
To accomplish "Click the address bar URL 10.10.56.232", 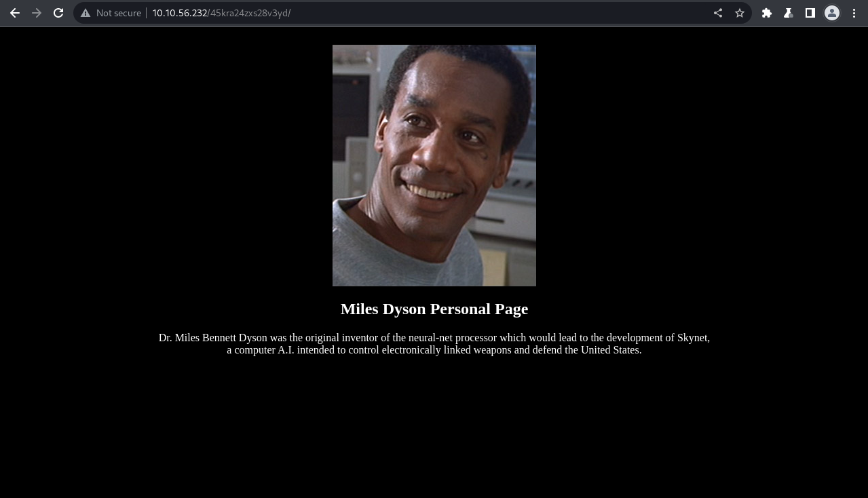I will click(221, 13).
